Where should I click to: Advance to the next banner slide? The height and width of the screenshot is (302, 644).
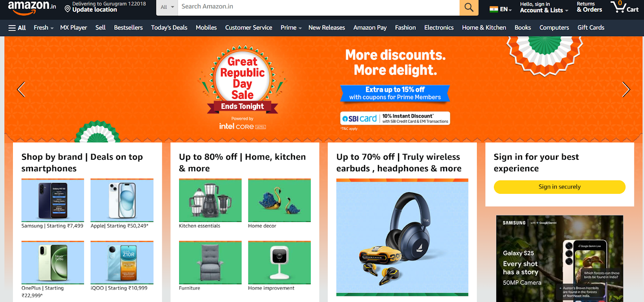tap(626, 89)
